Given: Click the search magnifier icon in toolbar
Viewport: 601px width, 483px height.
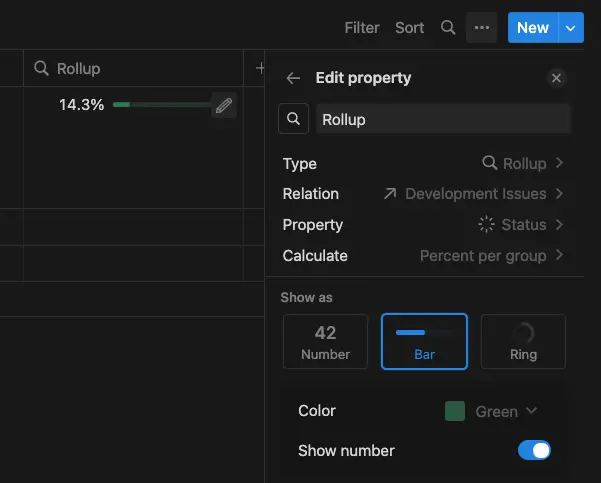Looking at the screenshot, I should tap(448, 28).
